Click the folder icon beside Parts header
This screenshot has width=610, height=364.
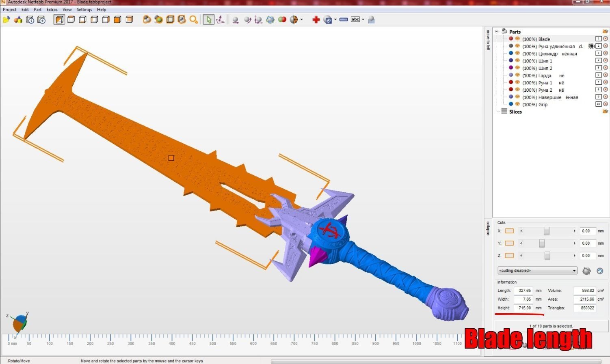pos(606,32)
